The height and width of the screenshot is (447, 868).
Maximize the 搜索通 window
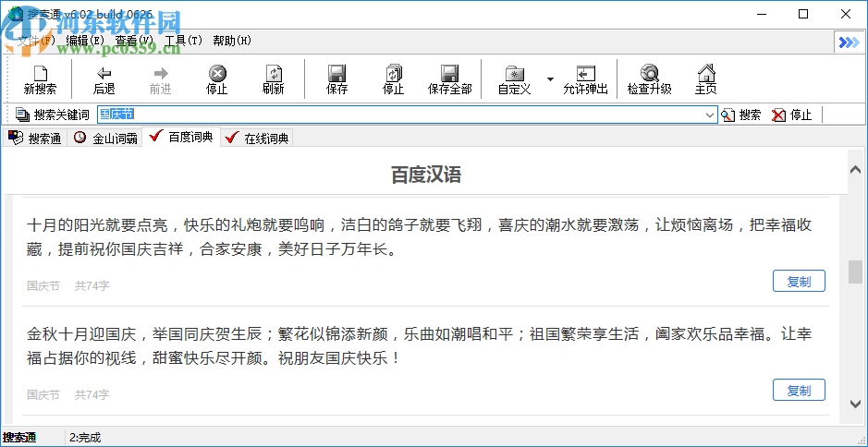pos(803,15)
